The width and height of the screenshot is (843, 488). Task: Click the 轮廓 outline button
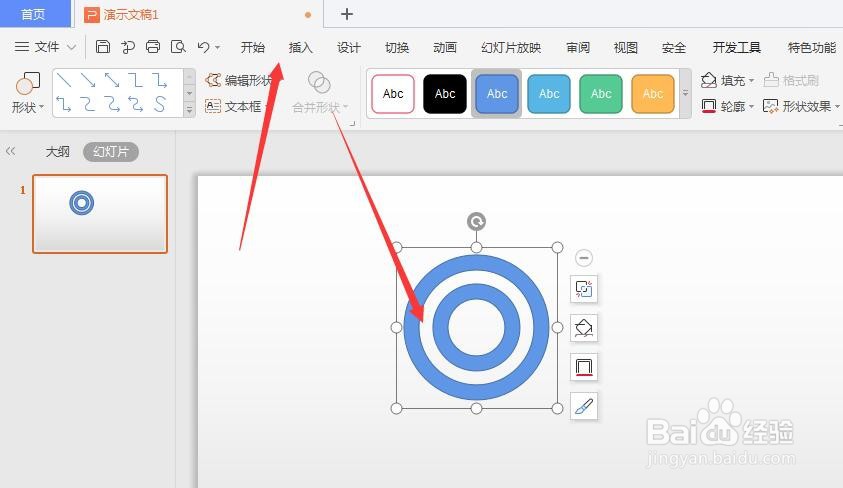tap(723, 106)
